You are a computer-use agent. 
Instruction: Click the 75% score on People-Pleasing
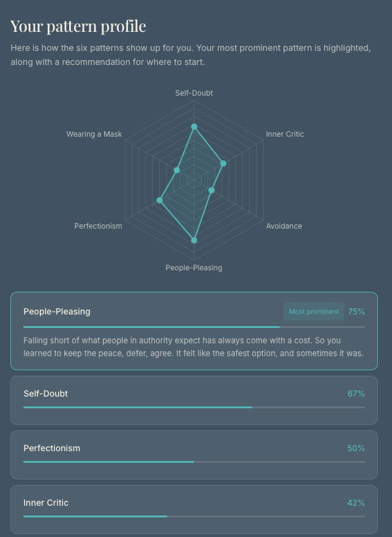356,311
